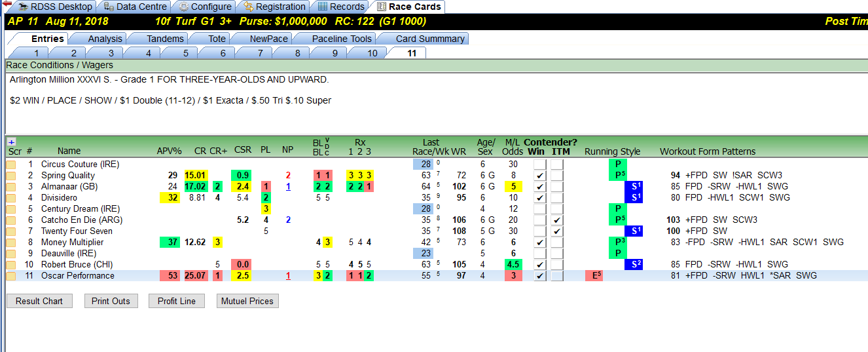Click Robert Bruce's 4.5 M/L odds cell

[513, 265]
